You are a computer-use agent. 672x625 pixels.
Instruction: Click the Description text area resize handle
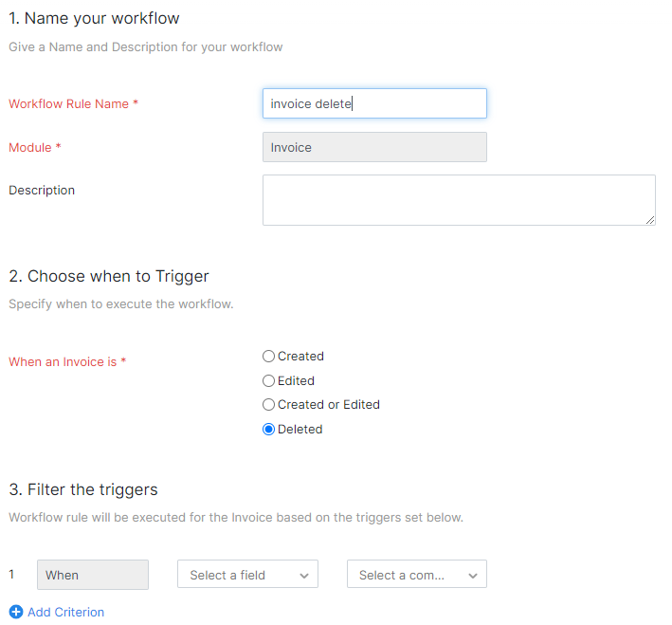coord(650,220)
